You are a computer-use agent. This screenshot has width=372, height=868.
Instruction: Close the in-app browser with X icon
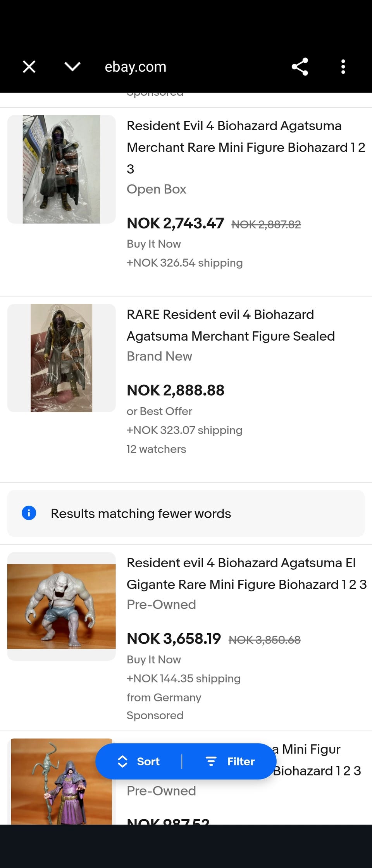pos(29,67)
